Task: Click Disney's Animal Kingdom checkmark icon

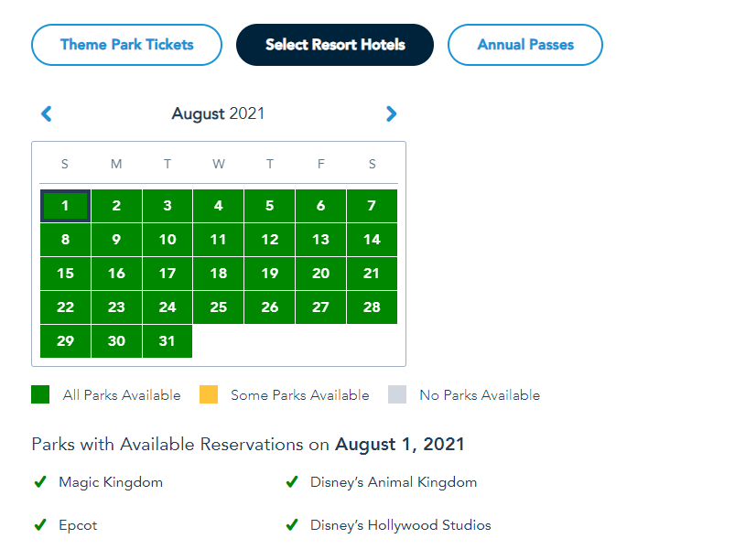Action: (x=292, y=482)
